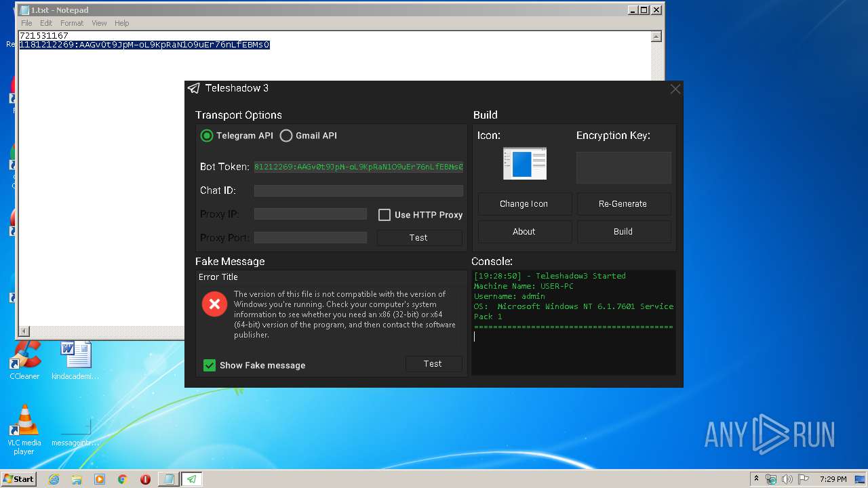This screenshot has width=868, height=488.
Task: Click the fake error message text body
Action: [345, 314]
